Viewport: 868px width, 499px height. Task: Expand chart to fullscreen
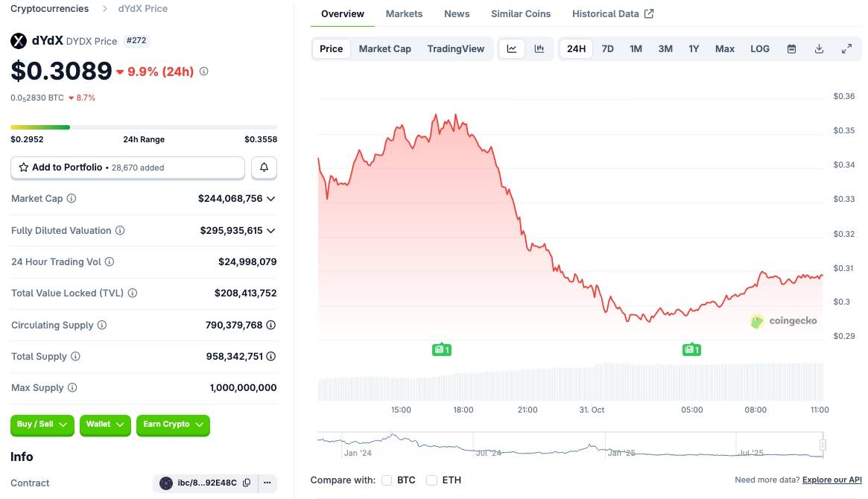(846, 49)
